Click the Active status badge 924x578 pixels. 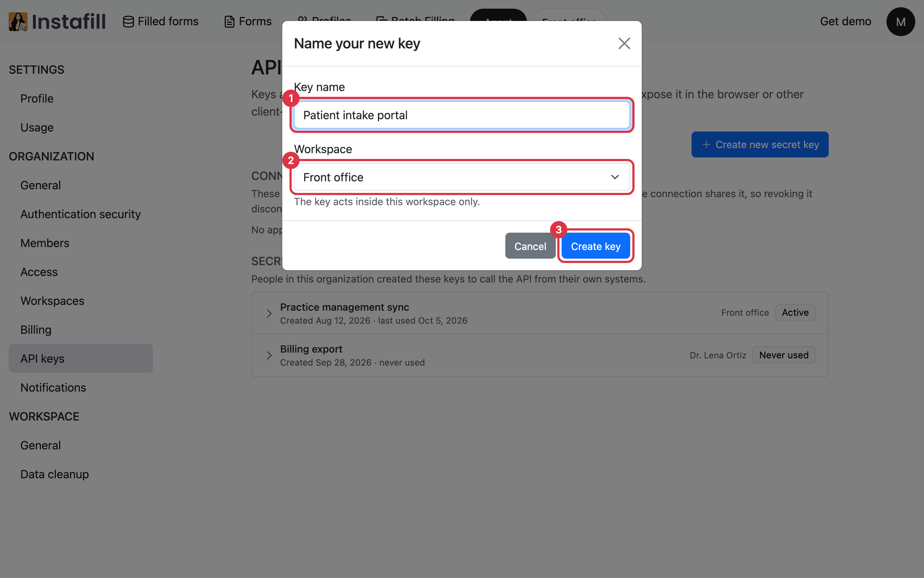pyautogui.click(x=795, y=313)
